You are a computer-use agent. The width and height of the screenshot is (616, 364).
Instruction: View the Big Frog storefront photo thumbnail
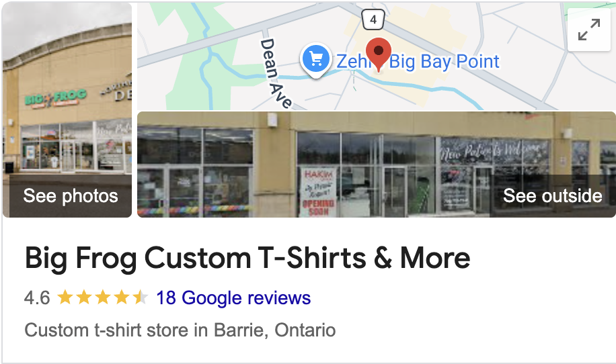(x=67, y=110)
